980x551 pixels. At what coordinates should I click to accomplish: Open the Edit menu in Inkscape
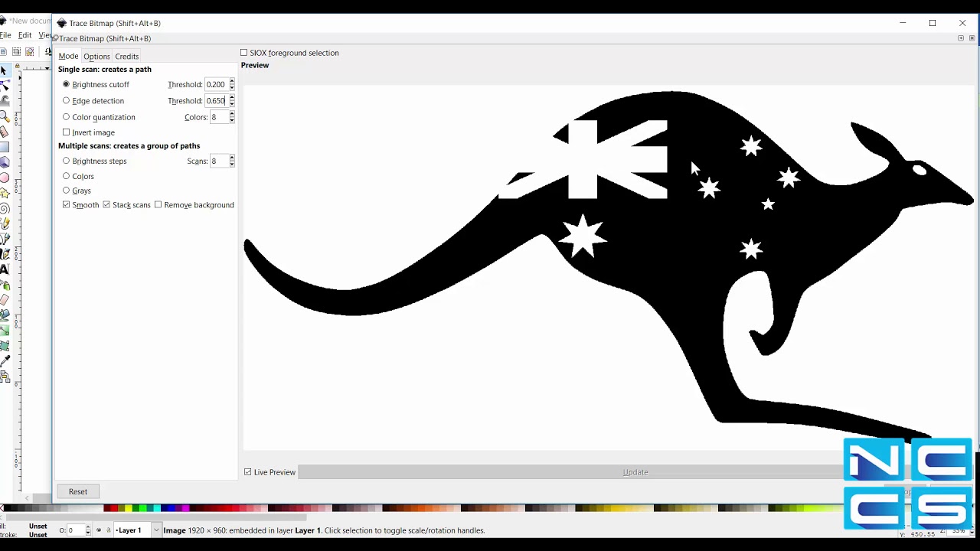pyautogui.click(x=24, y=35)
